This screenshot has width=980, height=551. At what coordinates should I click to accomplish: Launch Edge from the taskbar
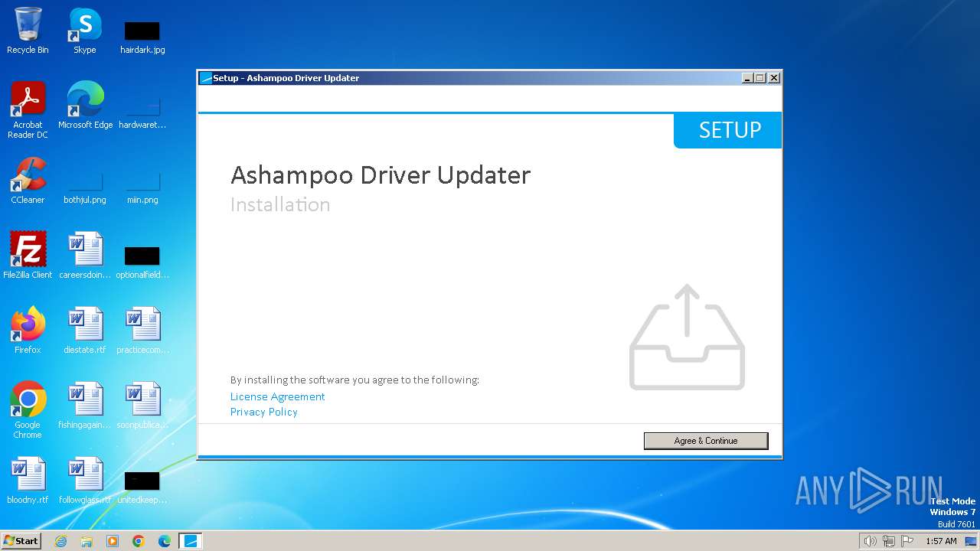tap(165, 541)
